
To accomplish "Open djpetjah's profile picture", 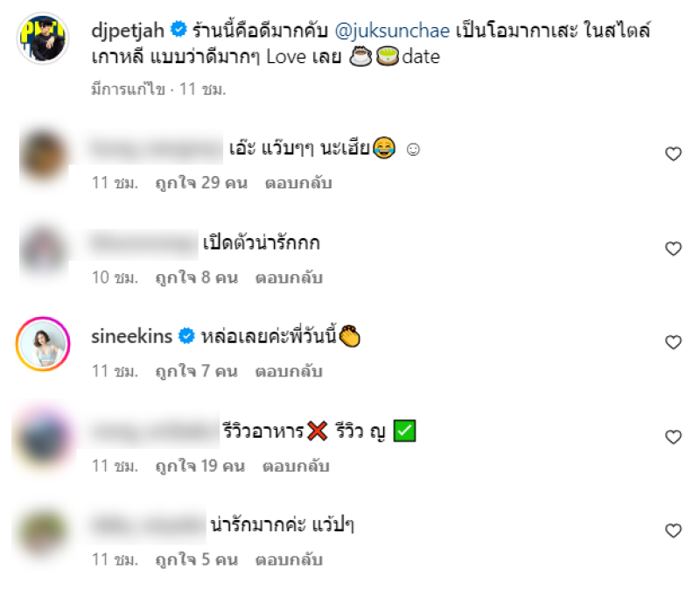I will click(43, 39).
